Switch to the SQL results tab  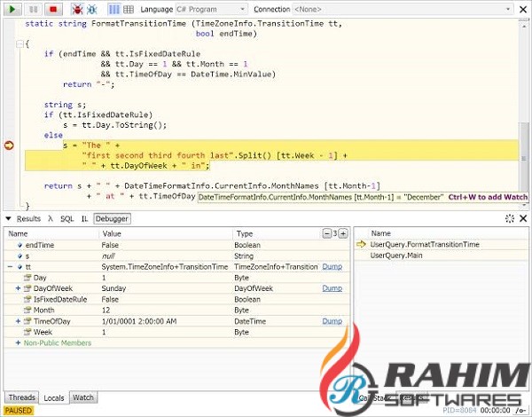click(x=66, y=218)
